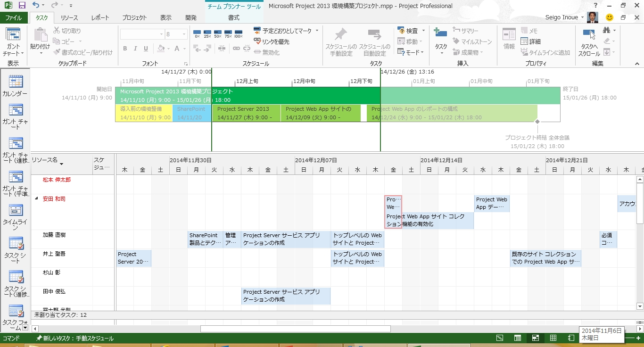Select the 松本 伸太郎 resource name
This screenshot has width=644, height=347.
57,180
